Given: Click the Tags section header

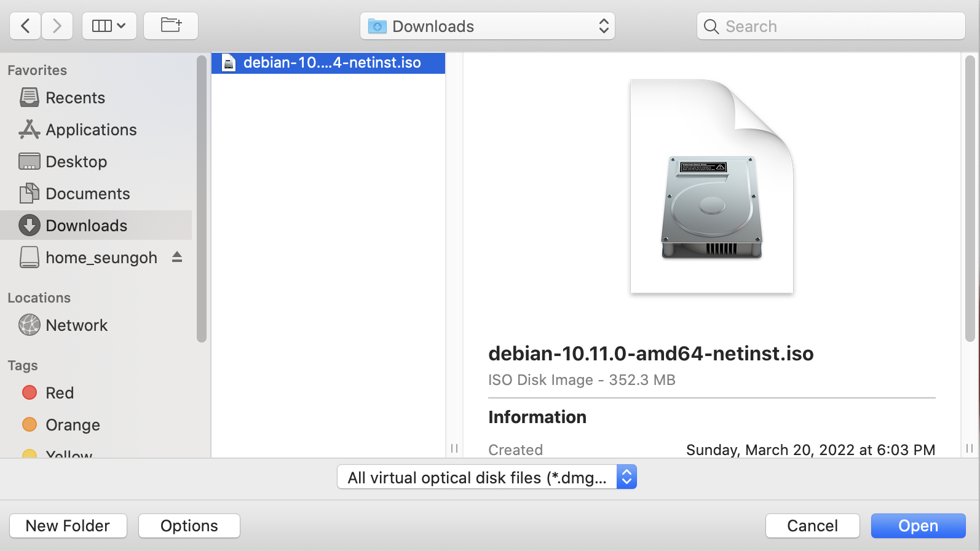Looking at the screenshot, I should click(23, 366).
